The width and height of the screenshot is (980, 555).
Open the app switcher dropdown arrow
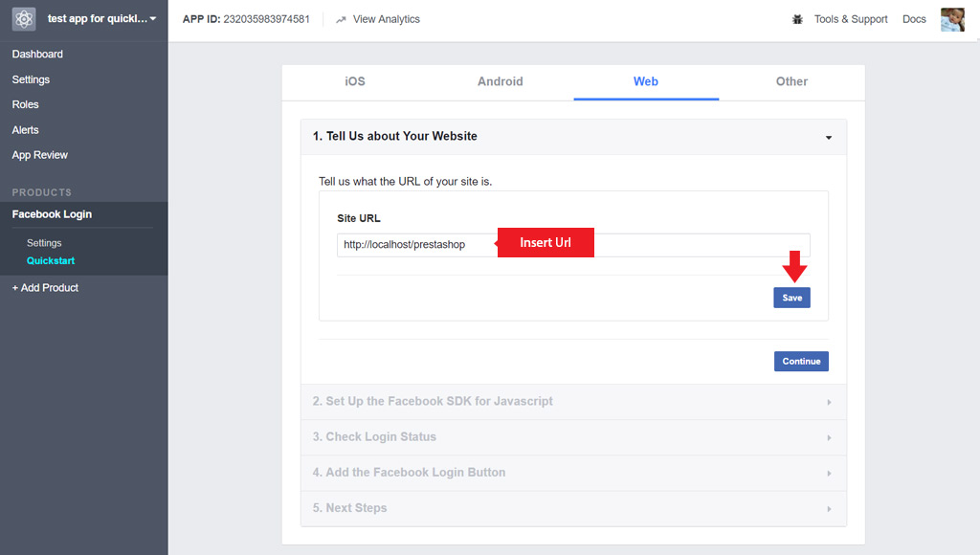click(153, 19)
